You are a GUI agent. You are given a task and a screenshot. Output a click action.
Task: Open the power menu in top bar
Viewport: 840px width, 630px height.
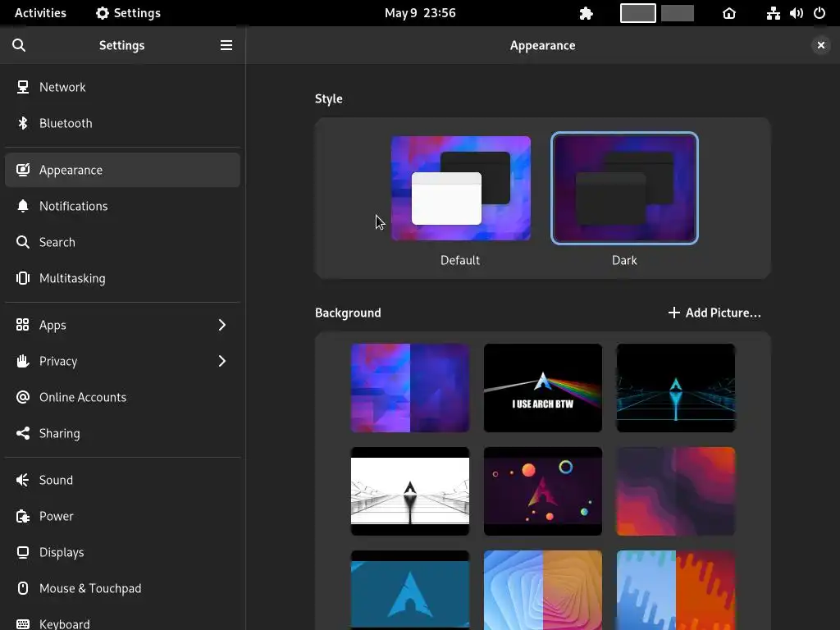coord(819,13)
